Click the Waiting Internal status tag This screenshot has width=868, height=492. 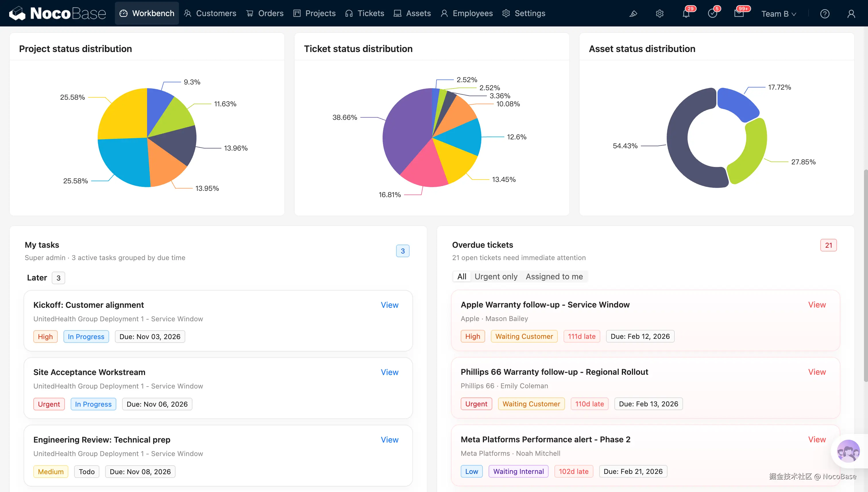(x=518, y=471)
